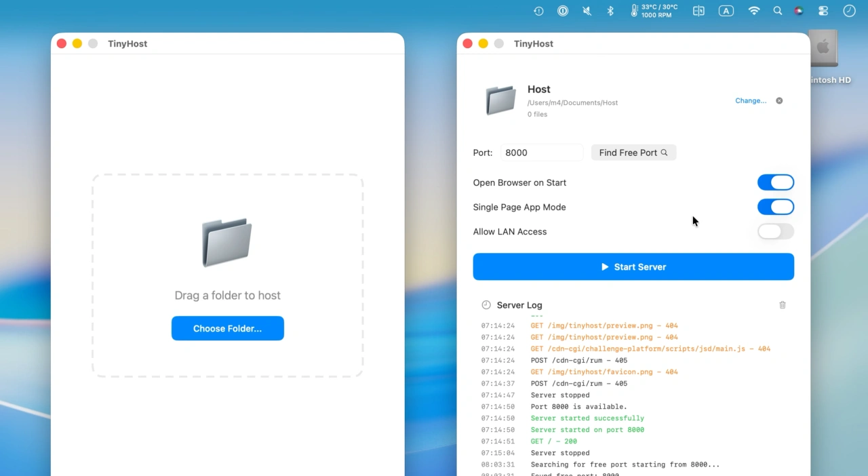
Task: Turn off Single Page App Mode
Action: pyautogui.click(x=775, y=207)
